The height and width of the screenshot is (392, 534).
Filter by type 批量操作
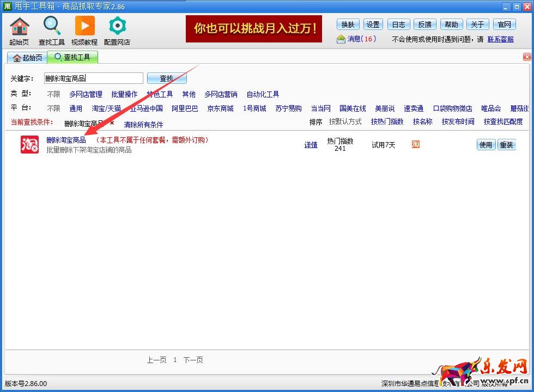tap(124, 94)
